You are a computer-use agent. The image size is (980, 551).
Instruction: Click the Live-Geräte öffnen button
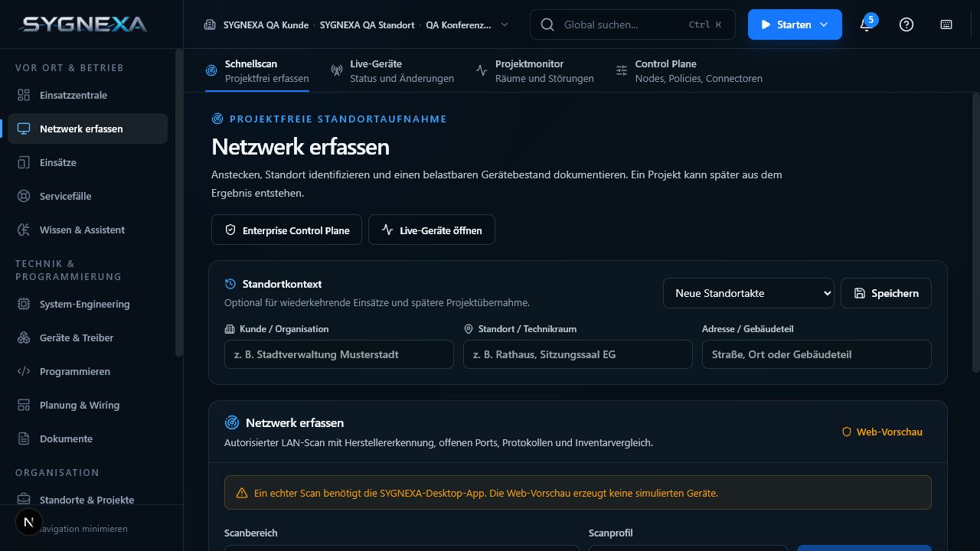pos(432,230)
